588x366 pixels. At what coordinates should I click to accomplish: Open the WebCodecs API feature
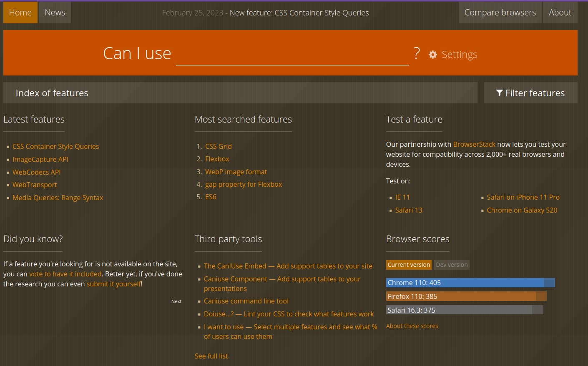[36, 172]
